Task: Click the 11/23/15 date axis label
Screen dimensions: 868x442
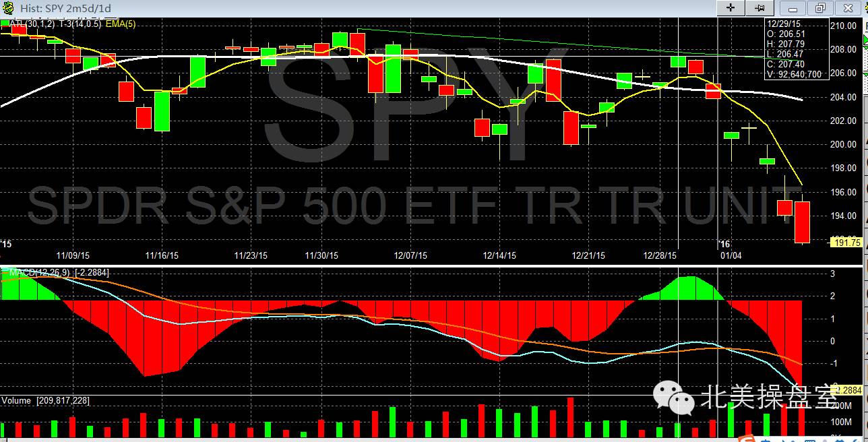Action: pos(251,255)
